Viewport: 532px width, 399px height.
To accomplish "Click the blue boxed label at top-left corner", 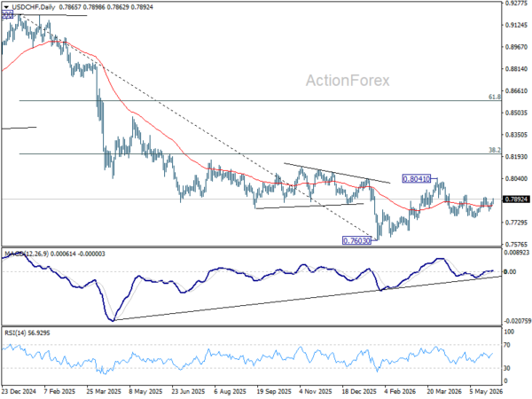I will click(x=7, y=14).
